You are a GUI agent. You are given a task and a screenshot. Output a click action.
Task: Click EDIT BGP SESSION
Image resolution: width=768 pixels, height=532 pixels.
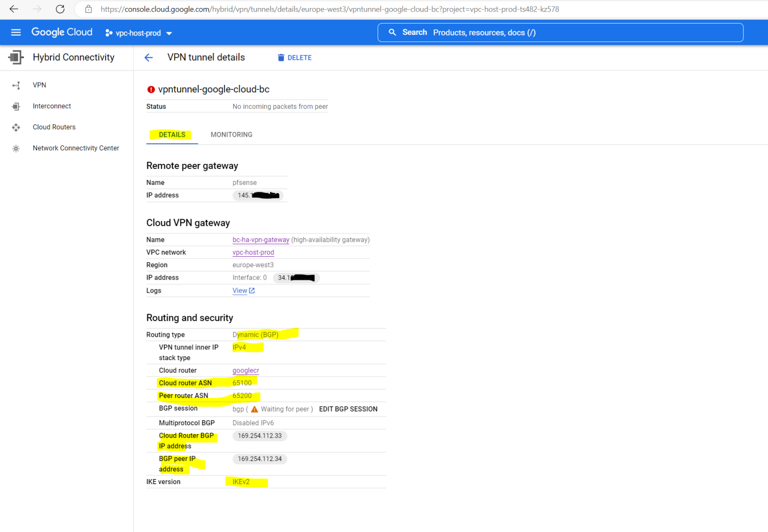point(348,409)
